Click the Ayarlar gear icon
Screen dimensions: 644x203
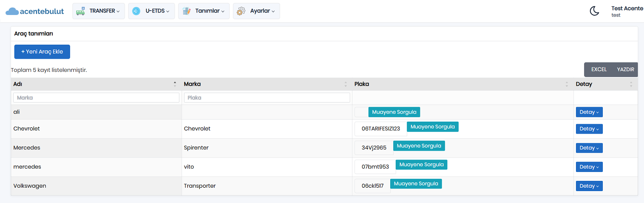click(241, 11)
